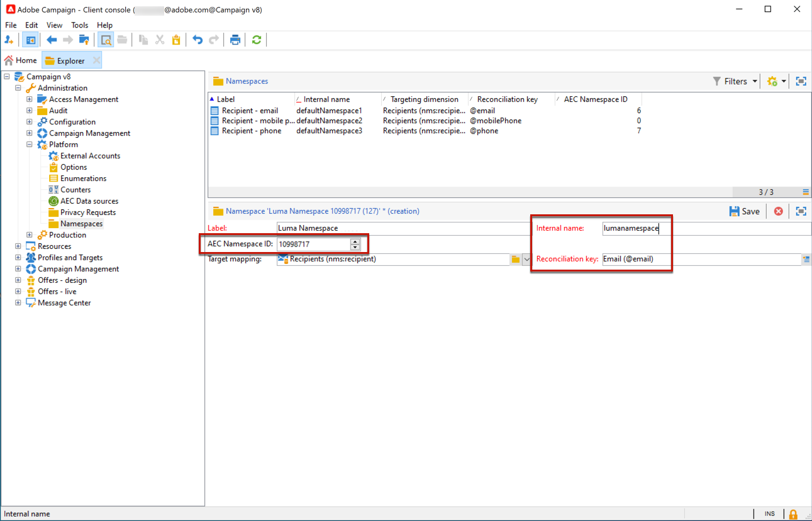Refresh the view with the green arrows icon
The image size is (812, 521).
(257, 40)
